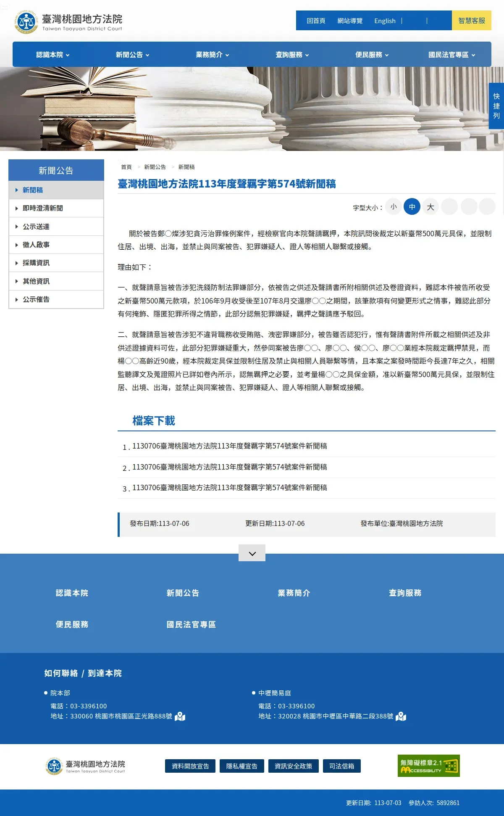The height and width of the screenshot is (816, 504).
Task: Download the second 聲羈字第574號案件新聞稿 file
Action: [229, 467]
